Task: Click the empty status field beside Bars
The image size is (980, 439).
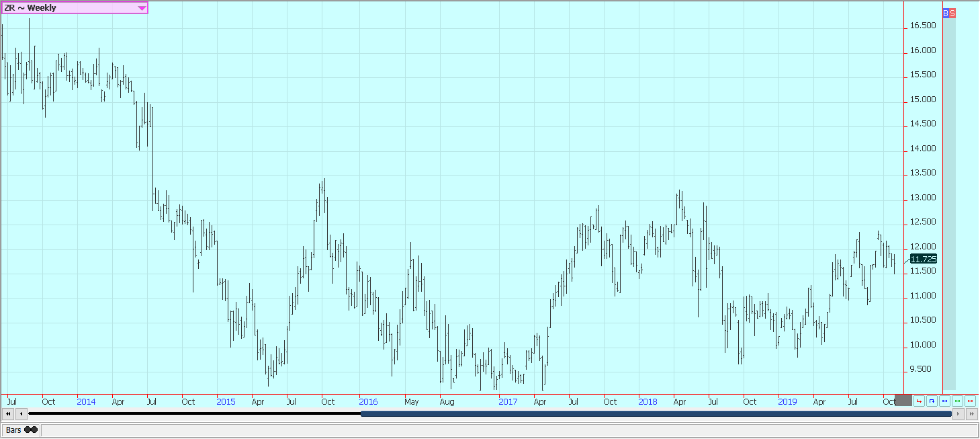Action: tap(509, 430)
